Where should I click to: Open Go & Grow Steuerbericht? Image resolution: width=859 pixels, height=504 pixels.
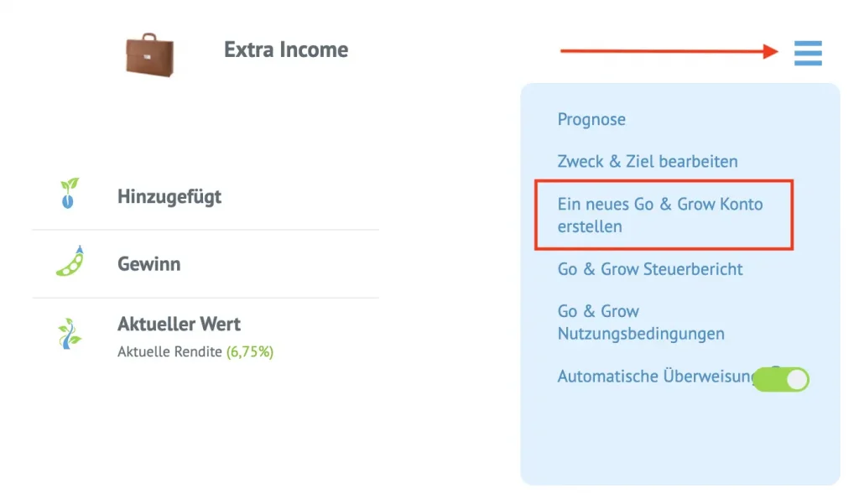[x=650, y=269]
